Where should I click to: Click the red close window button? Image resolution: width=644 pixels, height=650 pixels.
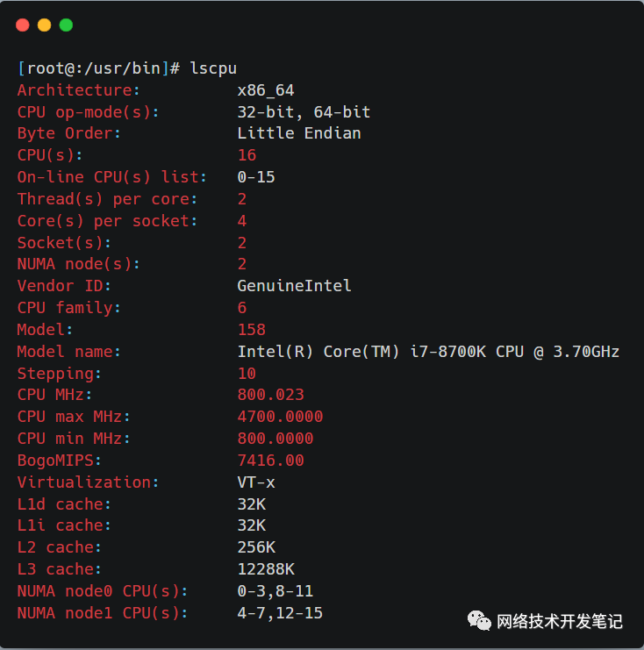[23, 25]
